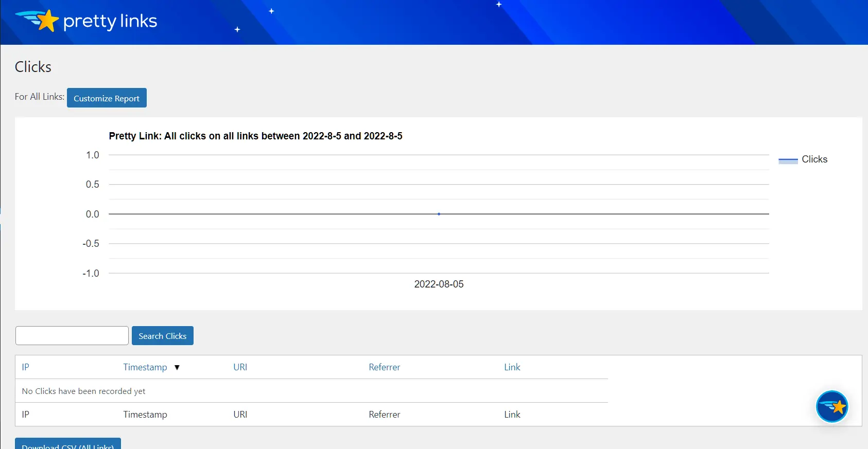This screenshot has width=868, height=449.
Task: Click the footer URI column label
Action: [240, 415]
